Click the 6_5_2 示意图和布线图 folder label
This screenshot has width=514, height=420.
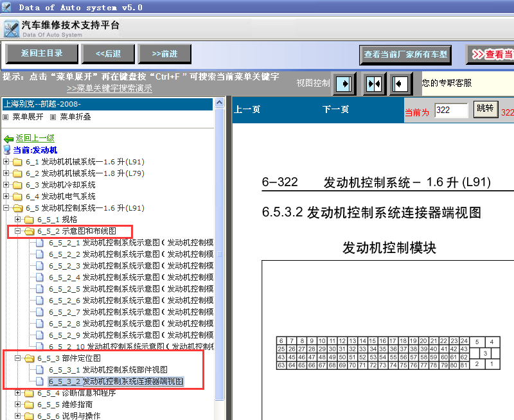coord(76,231)
